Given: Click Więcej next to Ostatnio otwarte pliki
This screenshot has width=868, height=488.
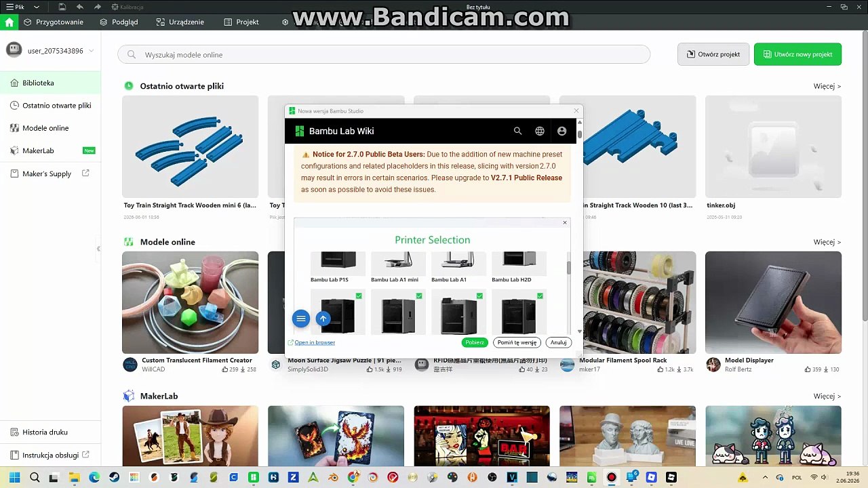Looking at the screenshot, I should [x=827, y=86].
